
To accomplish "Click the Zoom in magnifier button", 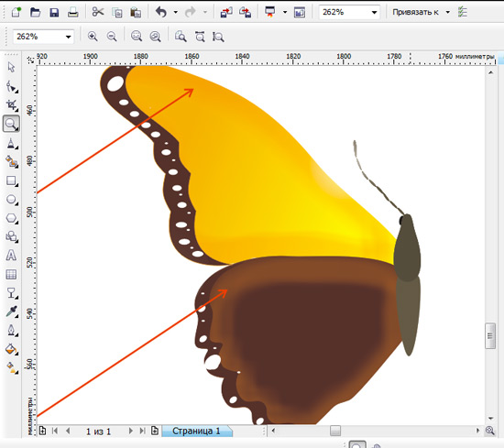I will pos(93,37).
